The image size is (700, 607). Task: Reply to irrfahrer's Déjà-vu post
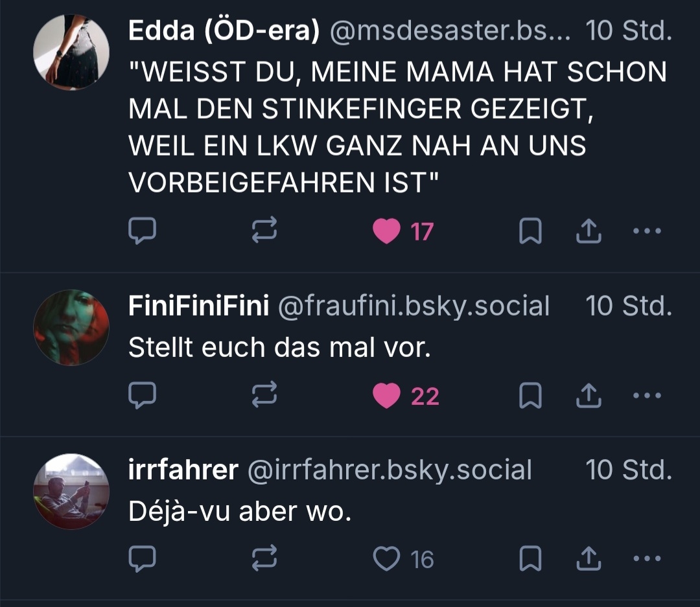pos(142,559)
